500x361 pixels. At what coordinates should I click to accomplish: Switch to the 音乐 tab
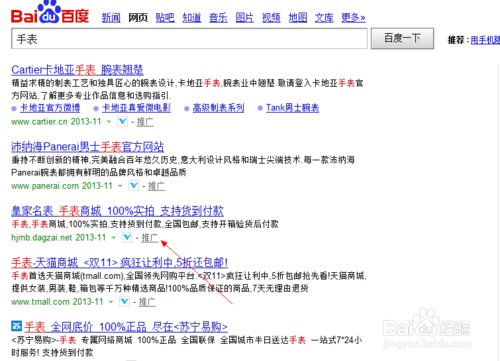point(218,17)
